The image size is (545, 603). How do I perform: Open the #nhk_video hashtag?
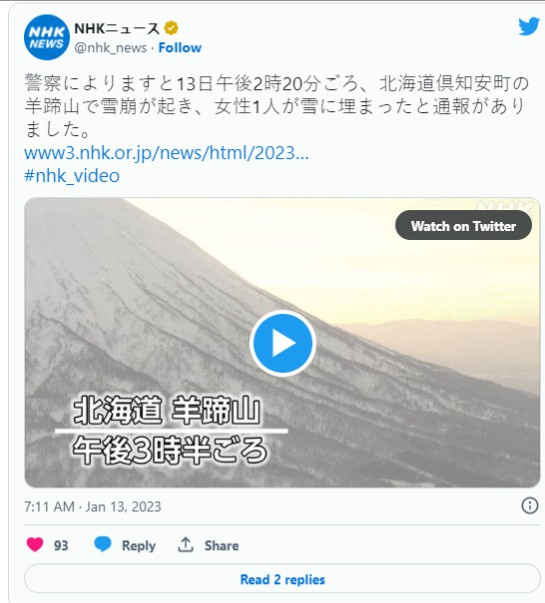coord(72,176)
